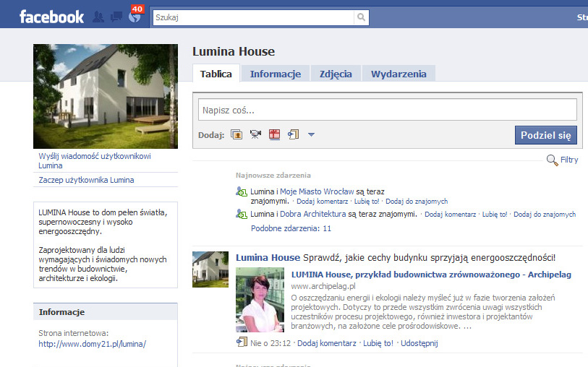Switch to the Tablica tab
This screenshot has height=367, width=588.
(216, 74)
